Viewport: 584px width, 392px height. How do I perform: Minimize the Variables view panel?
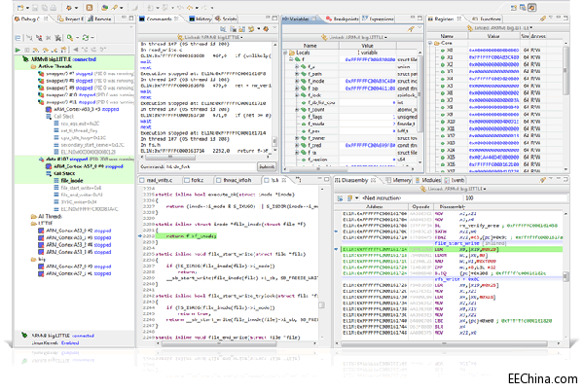[x=413, y=18]
